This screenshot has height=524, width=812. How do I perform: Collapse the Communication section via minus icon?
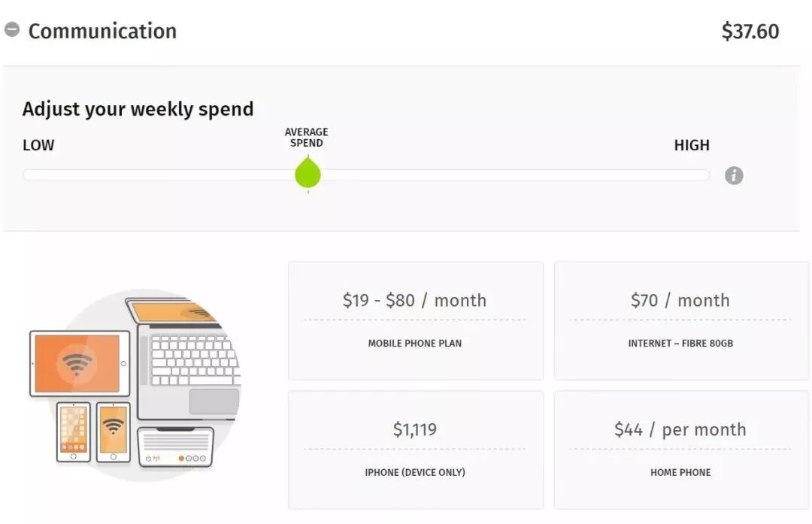click(12, 30)
